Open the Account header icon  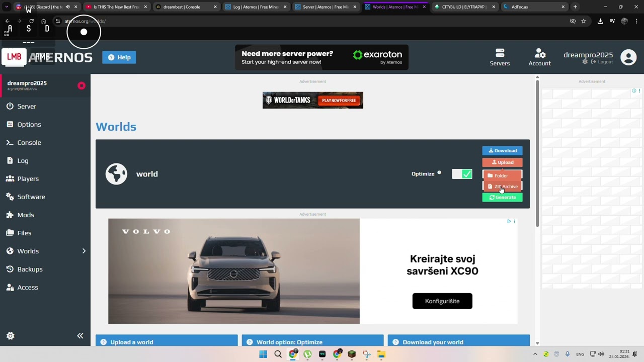click(539, 57)
